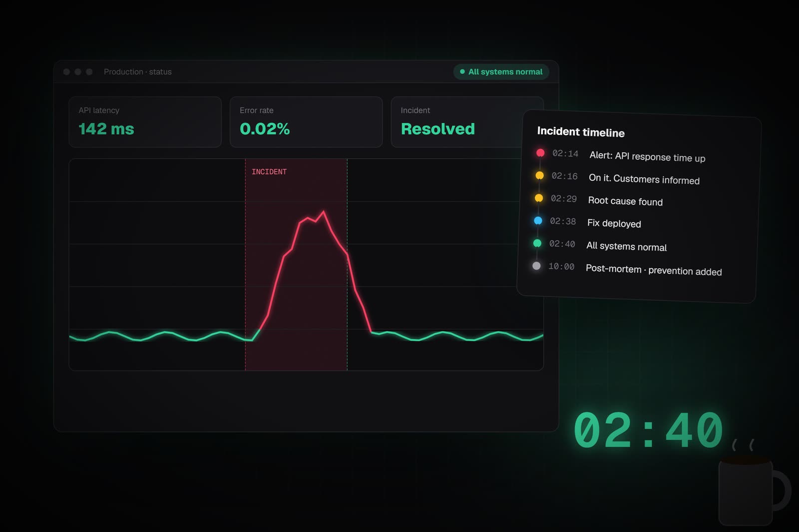Click the yellow dot beside 02:16 entry

[540, 176]
